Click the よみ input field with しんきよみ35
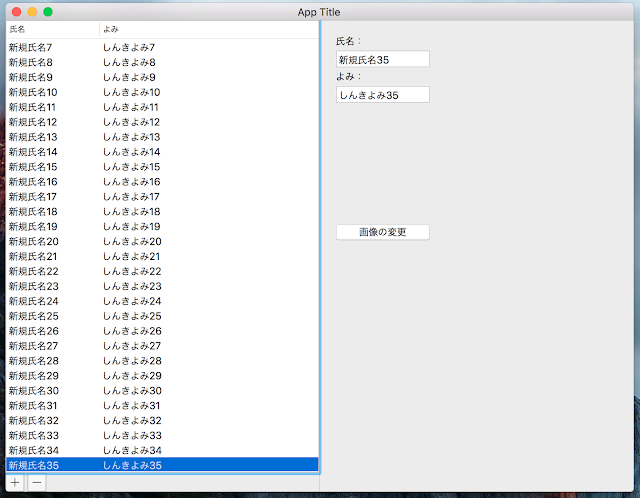The image size is (640, 498). pos(382,95)
